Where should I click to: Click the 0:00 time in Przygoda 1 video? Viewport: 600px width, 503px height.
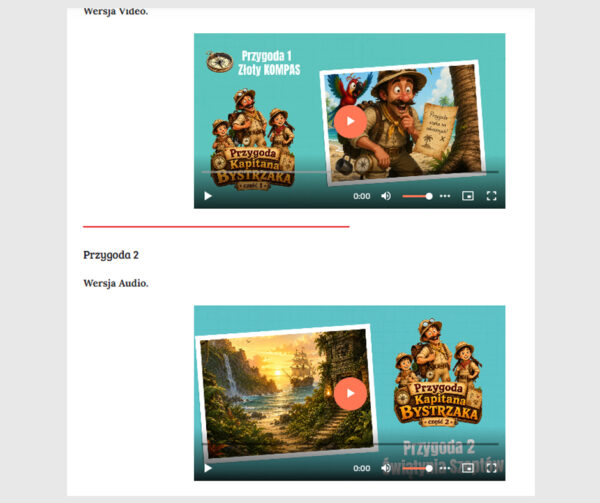(x=362, y=196)
